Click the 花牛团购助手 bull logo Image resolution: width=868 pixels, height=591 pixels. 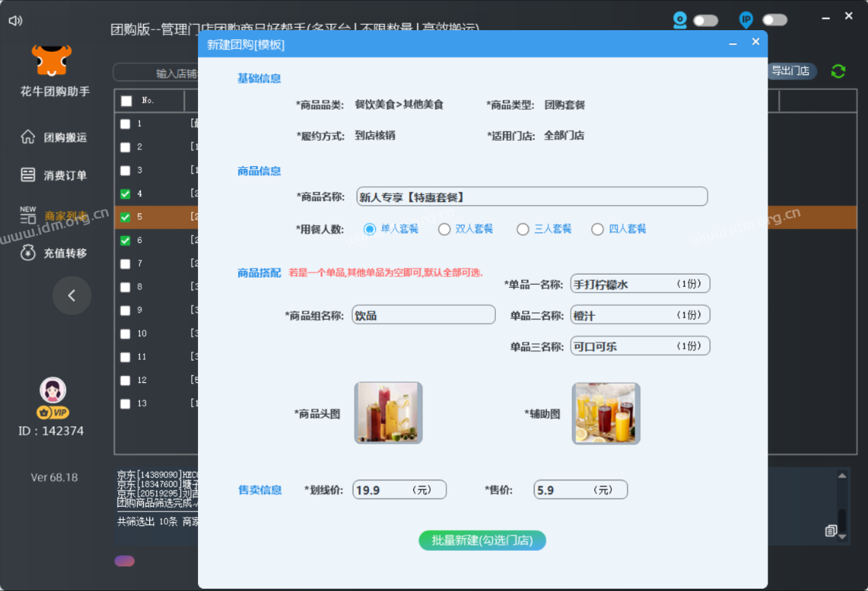[50, 58]
